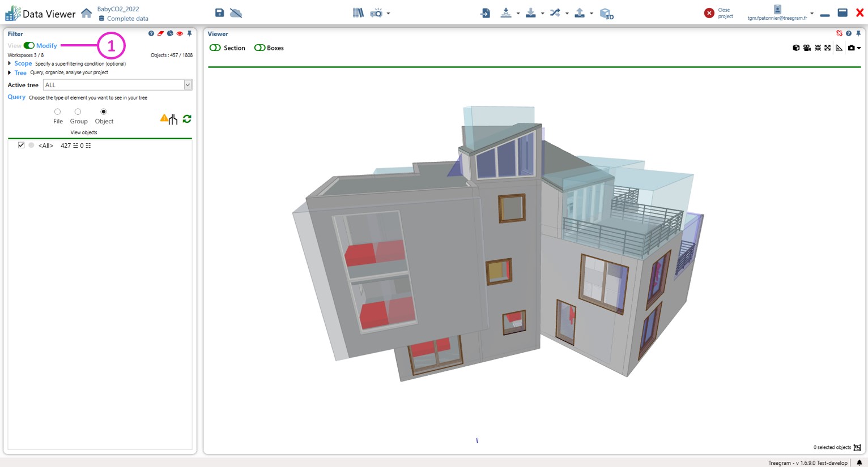This screenshot has height=467, width=868.
Task: Select the Group radio button
Action: [78, 112]
